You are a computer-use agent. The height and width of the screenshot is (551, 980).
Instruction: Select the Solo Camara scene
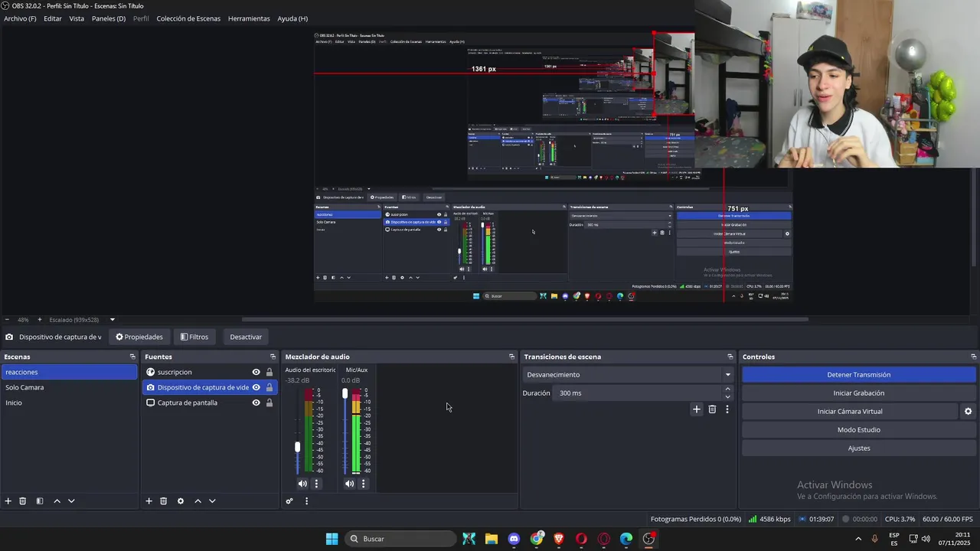tap(69, 387)
